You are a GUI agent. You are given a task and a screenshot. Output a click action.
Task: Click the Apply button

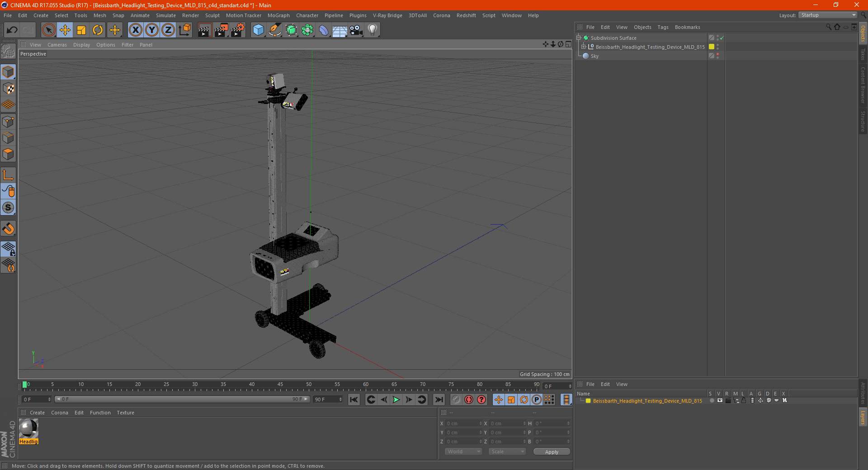point(552,452)
